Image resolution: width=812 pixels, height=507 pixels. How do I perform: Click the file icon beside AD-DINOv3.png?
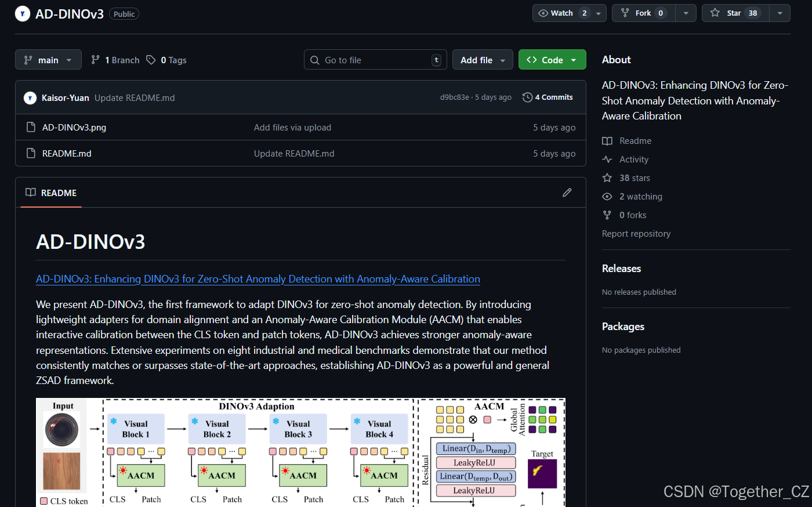click(31, 127)
